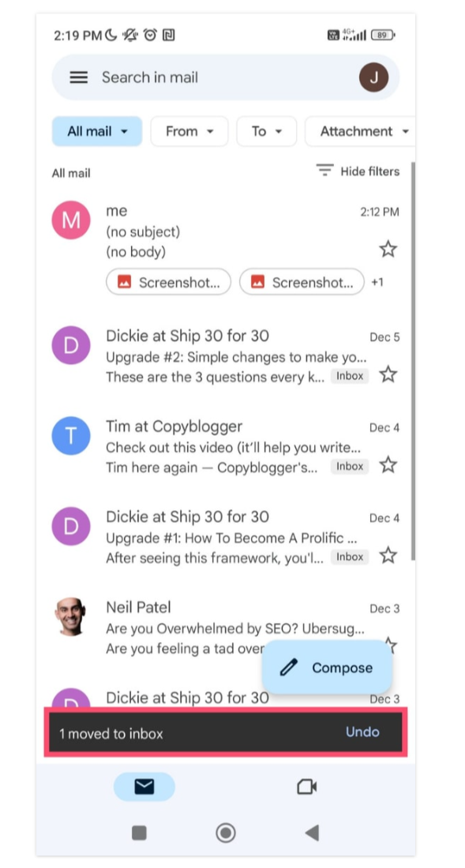Screen dimensions: 465x868
Task: Open the To filter dropdown
Action: click(x=267, y=131)
